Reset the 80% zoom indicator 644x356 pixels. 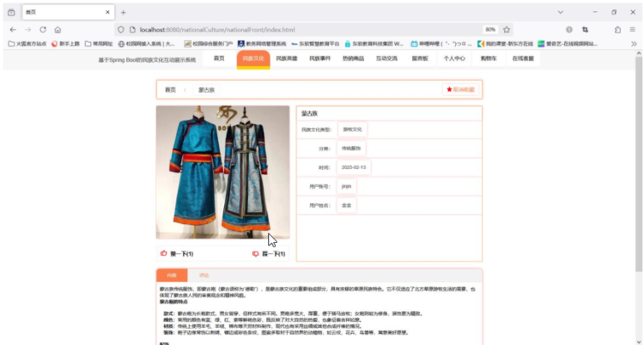pyautogui.click(x=490, y=29)
